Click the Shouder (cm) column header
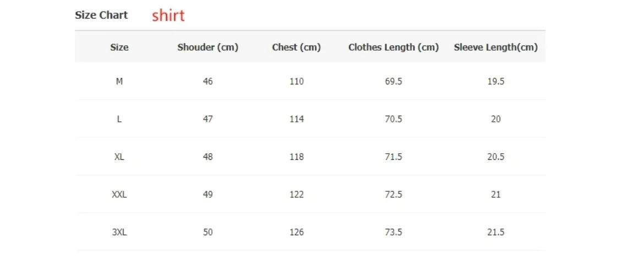This screenshot has height=259, width=644. 208,47
